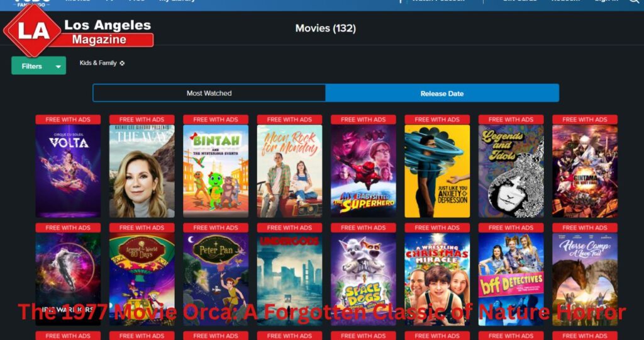Choose My Babysitter the Superhero poster
The height and width of the screenshot is (340, 644).
pos(363,171)
